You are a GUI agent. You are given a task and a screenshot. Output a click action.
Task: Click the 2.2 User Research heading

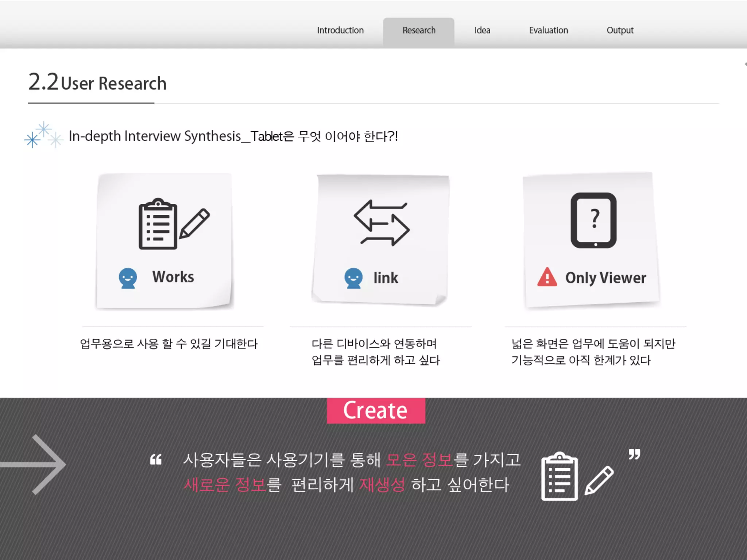click(97, 82)
